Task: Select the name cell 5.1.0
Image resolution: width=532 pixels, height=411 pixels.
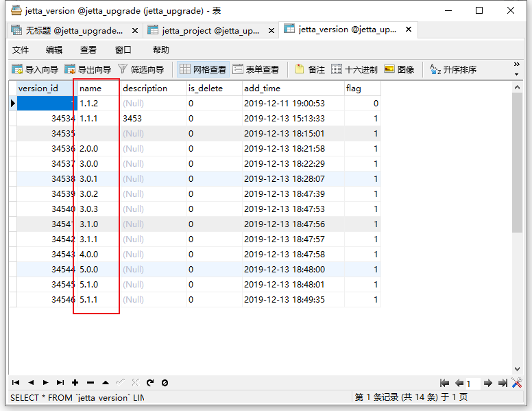Action: pos(99,284)
